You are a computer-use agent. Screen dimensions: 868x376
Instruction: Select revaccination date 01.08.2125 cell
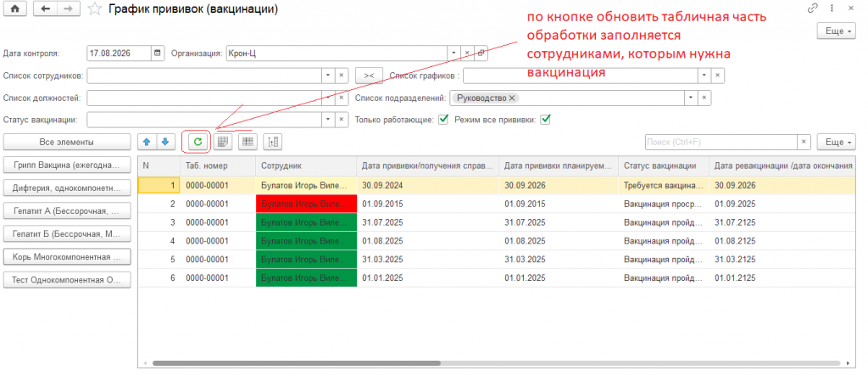coord(782,241)
